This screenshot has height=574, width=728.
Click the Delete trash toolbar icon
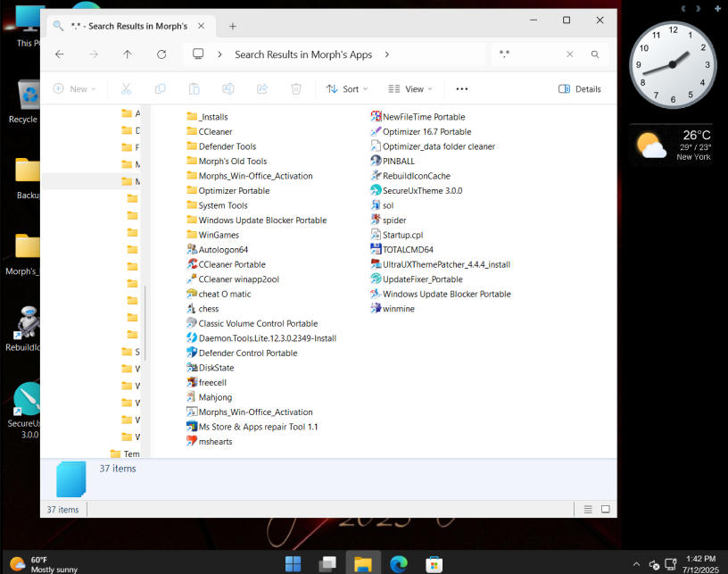point(296,88)
